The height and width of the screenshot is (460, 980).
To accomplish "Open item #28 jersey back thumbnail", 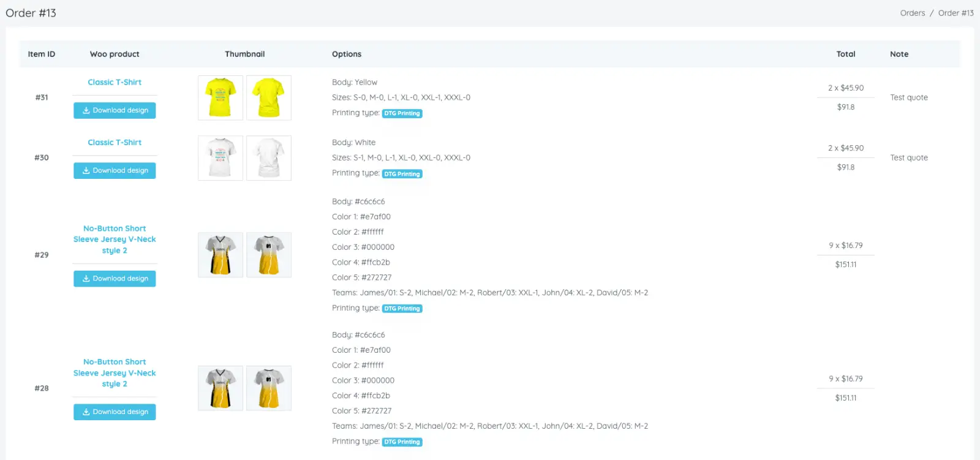I will (269, 388).
